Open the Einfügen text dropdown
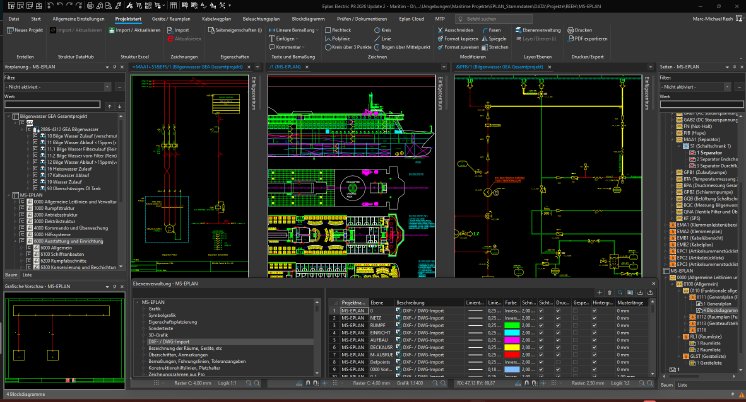This screenshot has height=402, width=746. click(x=298, y=39)
